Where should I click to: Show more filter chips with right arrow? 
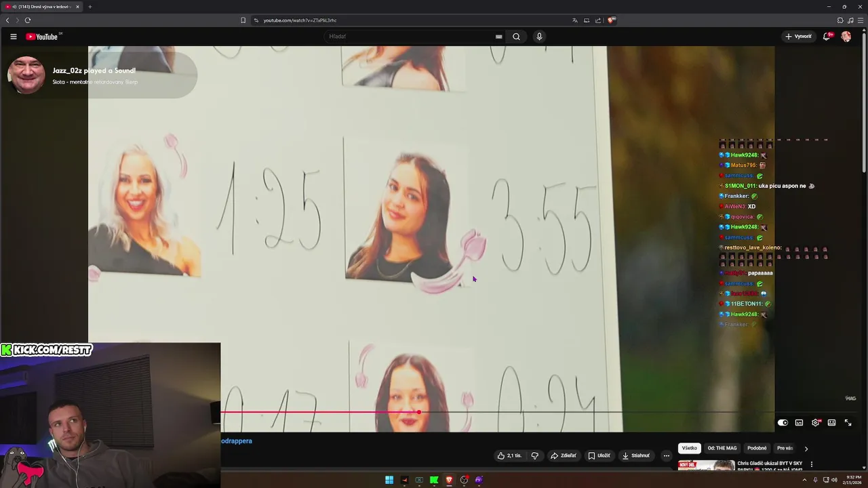pos(806,449)
